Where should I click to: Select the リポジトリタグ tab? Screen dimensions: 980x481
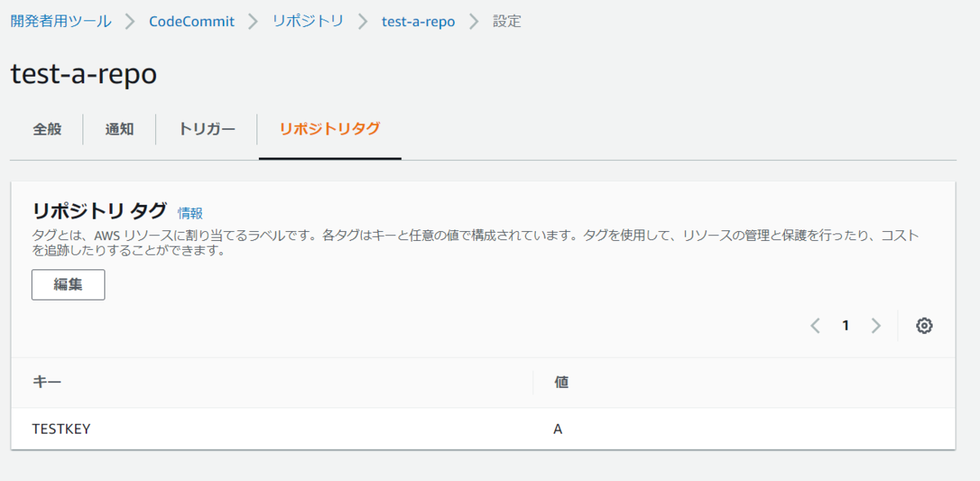point(330,129)
